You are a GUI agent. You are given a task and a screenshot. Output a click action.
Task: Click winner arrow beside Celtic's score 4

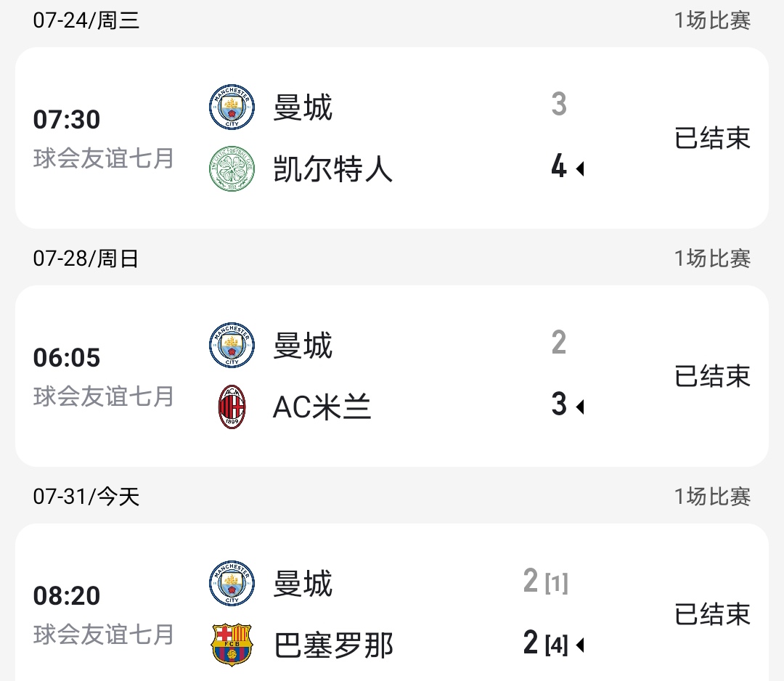579,169
